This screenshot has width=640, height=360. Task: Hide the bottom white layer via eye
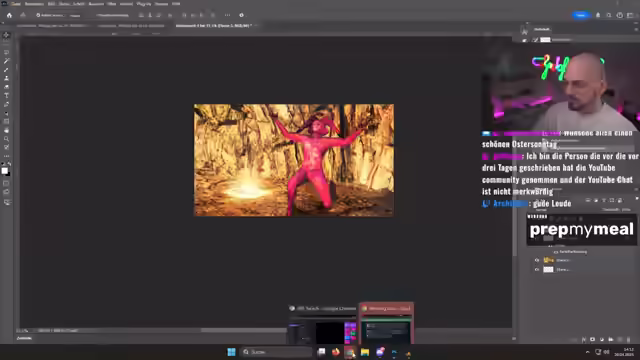click(537, 269)
